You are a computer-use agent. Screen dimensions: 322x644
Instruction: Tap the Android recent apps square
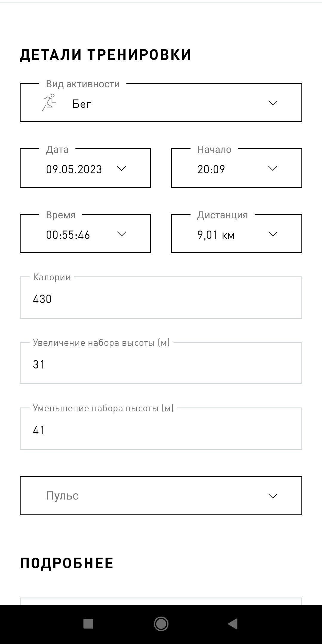tap(88, 624)
